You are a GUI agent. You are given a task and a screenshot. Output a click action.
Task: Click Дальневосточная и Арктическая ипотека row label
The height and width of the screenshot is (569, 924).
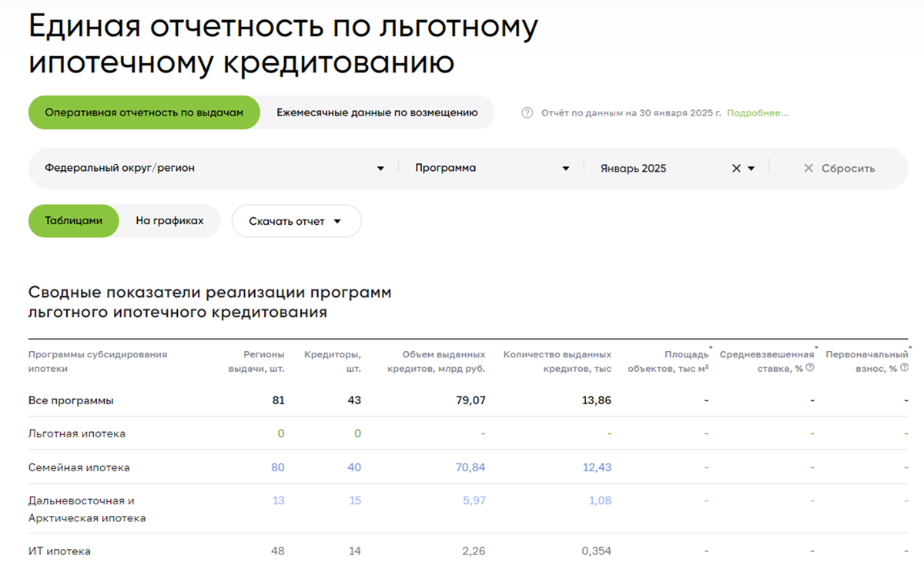coord(87,509)
